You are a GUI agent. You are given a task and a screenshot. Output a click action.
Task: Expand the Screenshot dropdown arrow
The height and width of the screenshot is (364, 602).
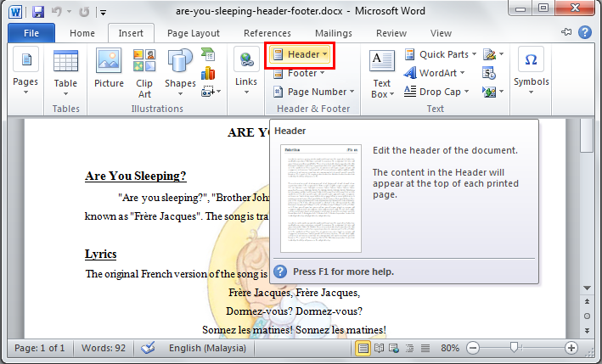[x=219, y=92]
